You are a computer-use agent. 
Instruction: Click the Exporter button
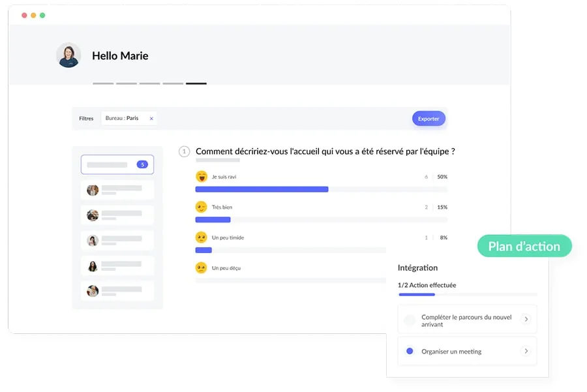429,119
